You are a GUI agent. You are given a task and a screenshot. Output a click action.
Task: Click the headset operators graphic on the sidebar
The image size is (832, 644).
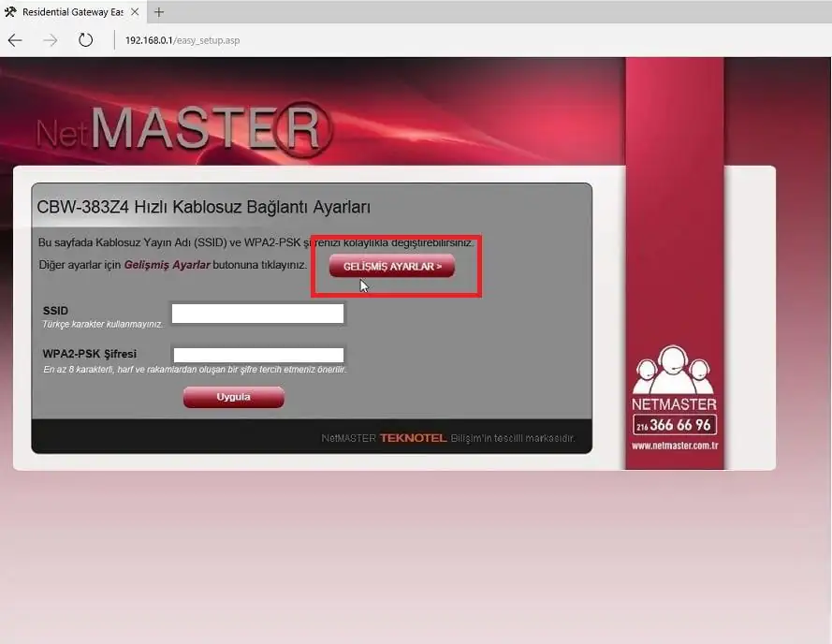tap(675, 373)
